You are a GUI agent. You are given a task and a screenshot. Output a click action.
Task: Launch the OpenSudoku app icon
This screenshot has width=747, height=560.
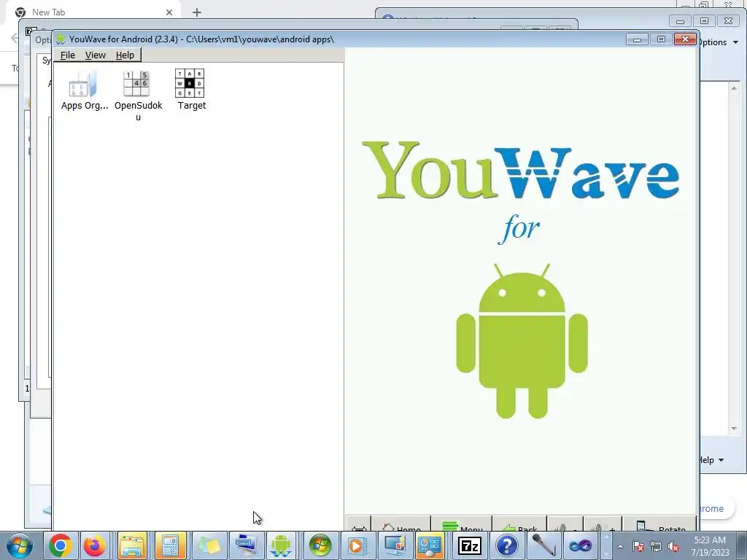click(x=138, y=96)
